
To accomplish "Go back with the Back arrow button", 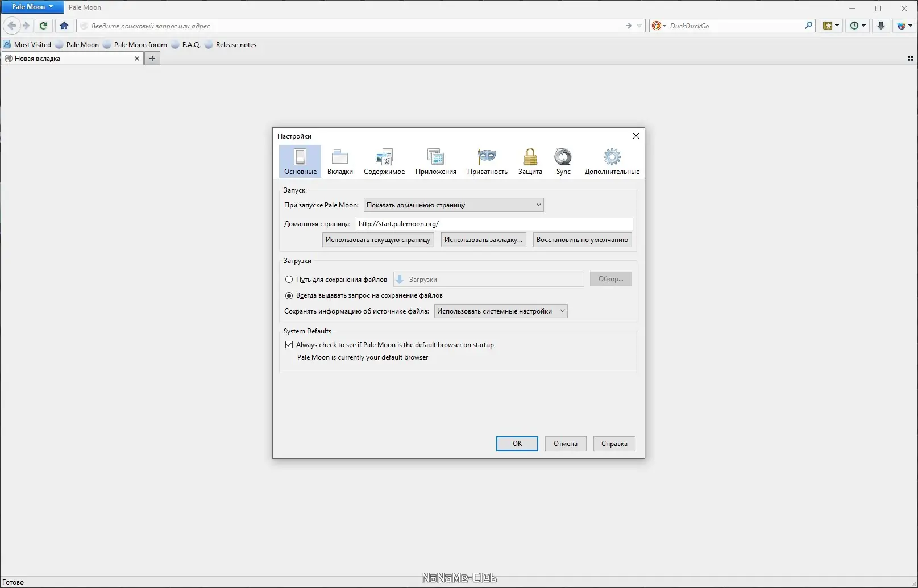I will (x=11, y=26).
